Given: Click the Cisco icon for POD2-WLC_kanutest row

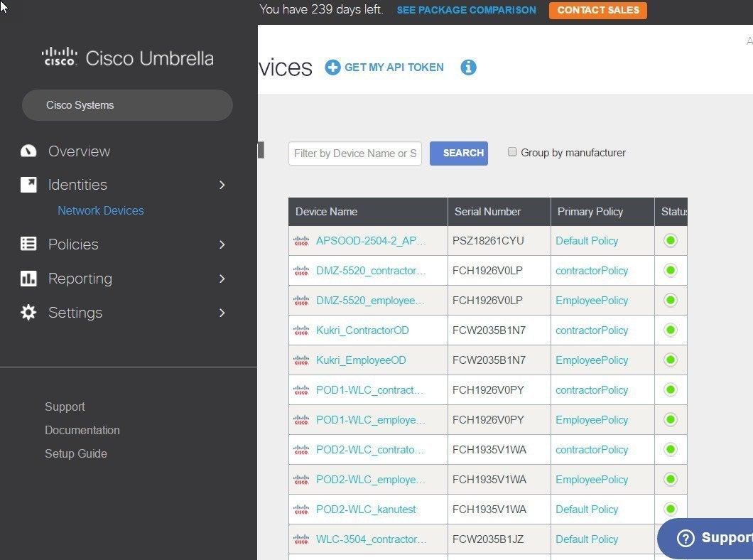Looking at the screenshot, I should click(x=301, y=509).
